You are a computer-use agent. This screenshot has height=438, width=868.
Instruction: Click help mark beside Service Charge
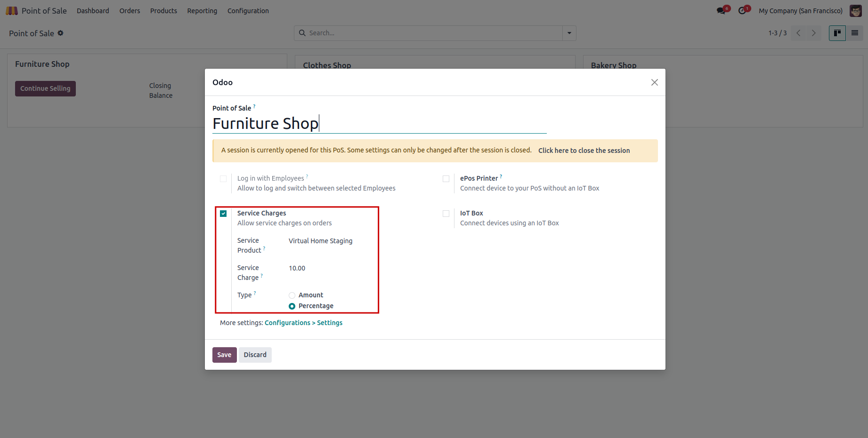(262, 276)
